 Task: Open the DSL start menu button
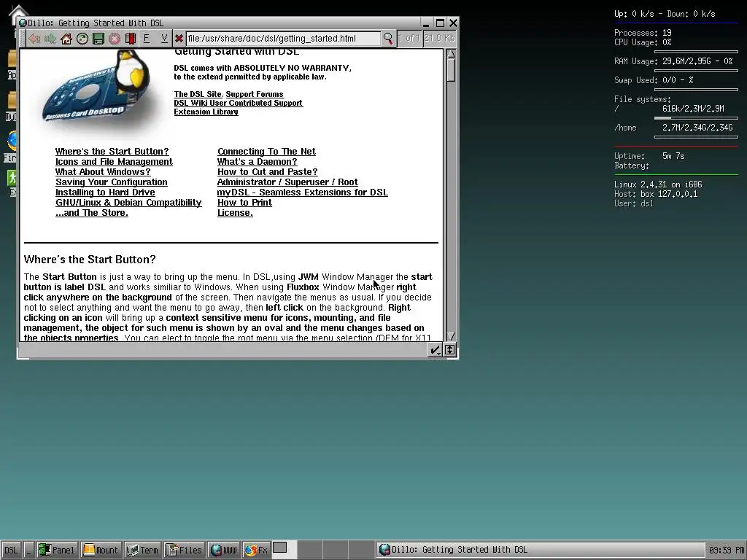coord(10,550)
